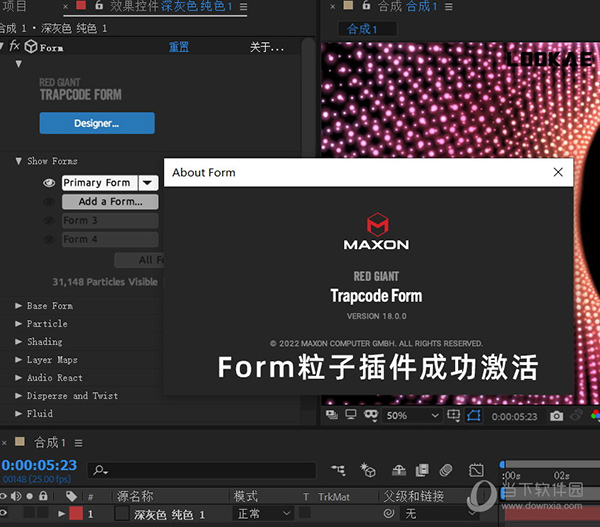Expand the Base Form group

(x=18, y=305)
